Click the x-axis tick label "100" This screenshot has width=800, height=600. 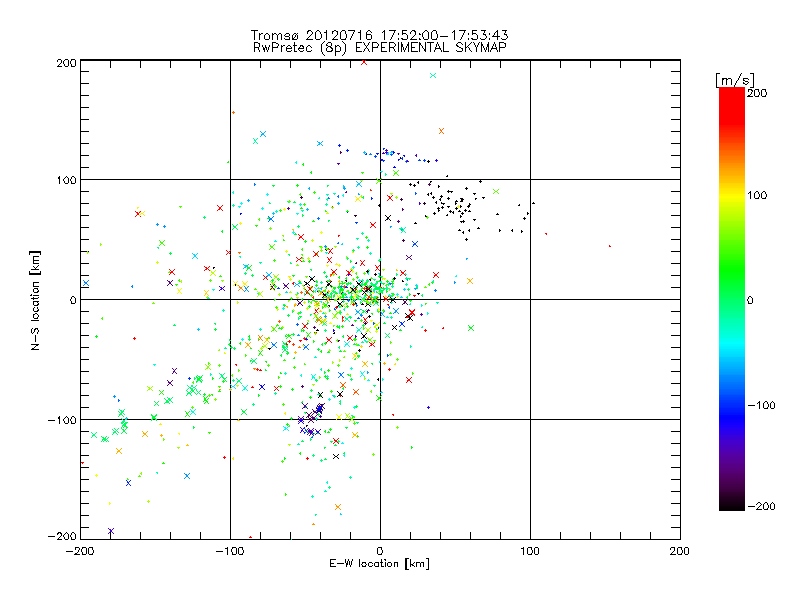point(530,551)
